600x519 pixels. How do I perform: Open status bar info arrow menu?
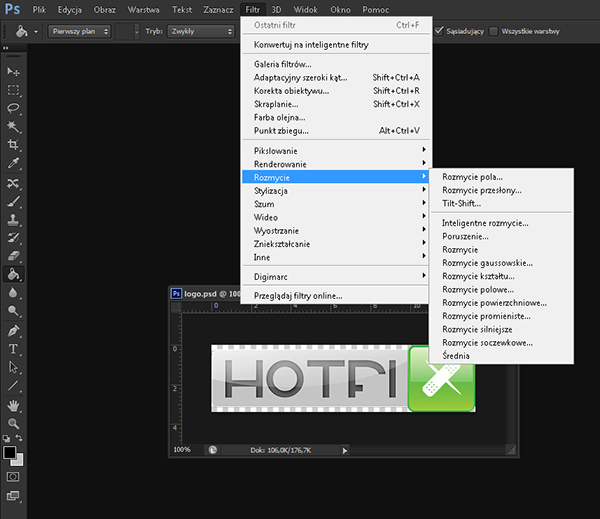click(345, 450)
